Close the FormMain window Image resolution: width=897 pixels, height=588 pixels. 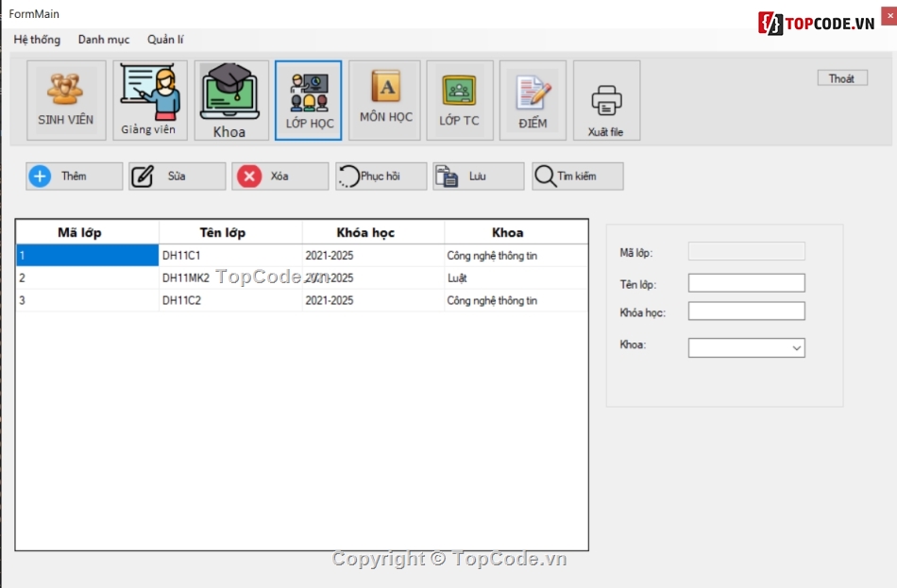click(889, 15)
